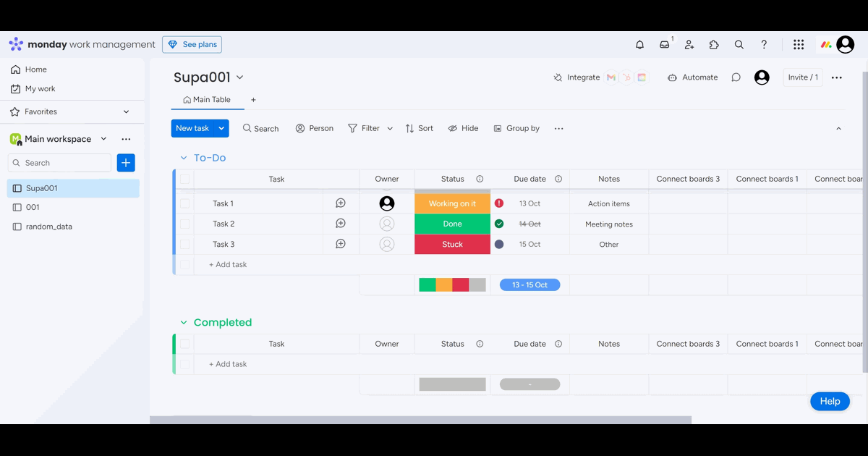
Task: Open the notifications bell
Action: click(639, 45)
